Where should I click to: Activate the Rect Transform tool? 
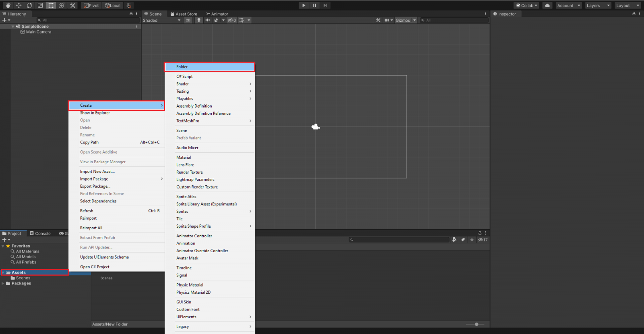point(51,5)
